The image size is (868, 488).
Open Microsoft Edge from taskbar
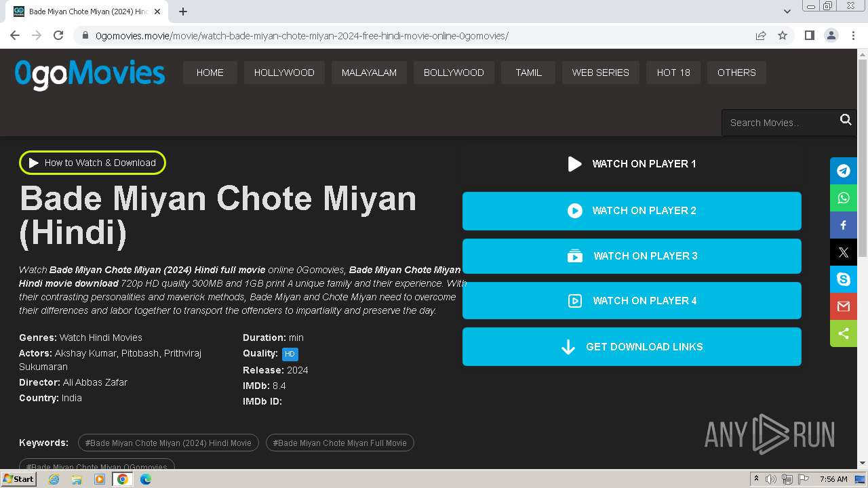click(x=146, y=479)
